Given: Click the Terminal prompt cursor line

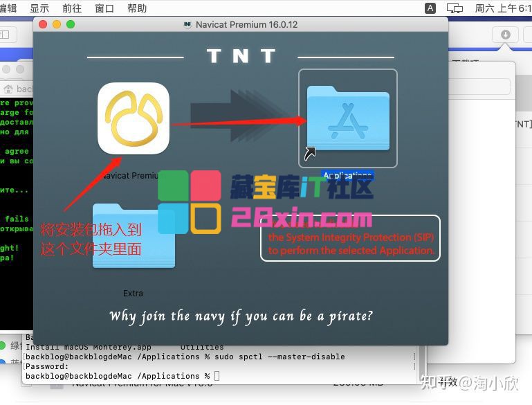Looking at the screenshot, I should click(122, 376).
